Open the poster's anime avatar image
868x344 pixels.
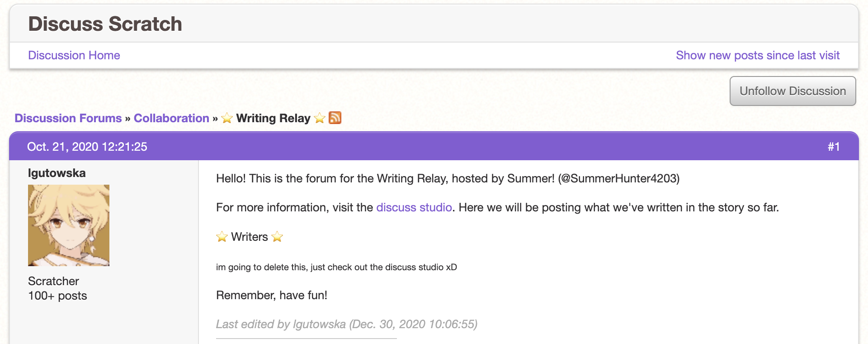pos(69,225)
